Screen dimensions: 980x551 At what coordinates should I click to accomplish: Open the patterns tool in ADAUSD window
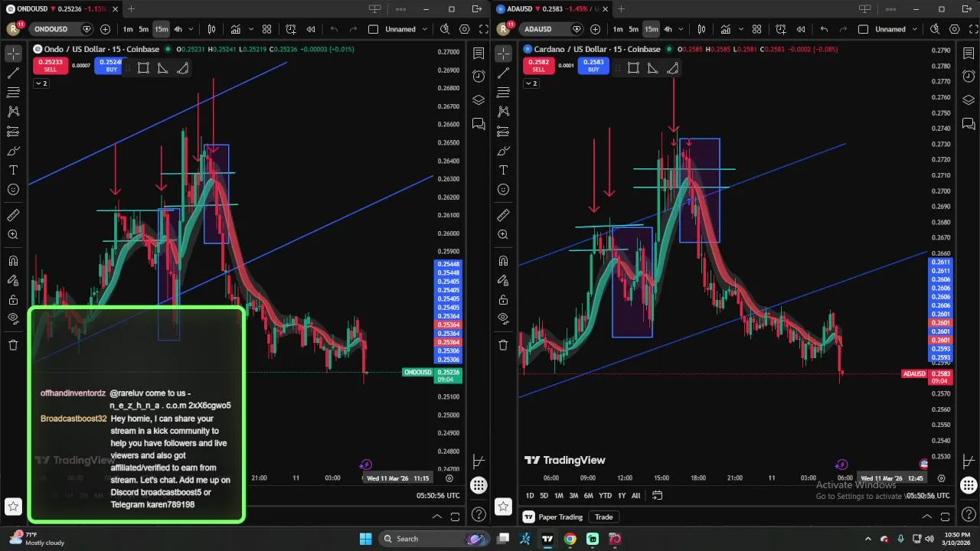(503, 112)
